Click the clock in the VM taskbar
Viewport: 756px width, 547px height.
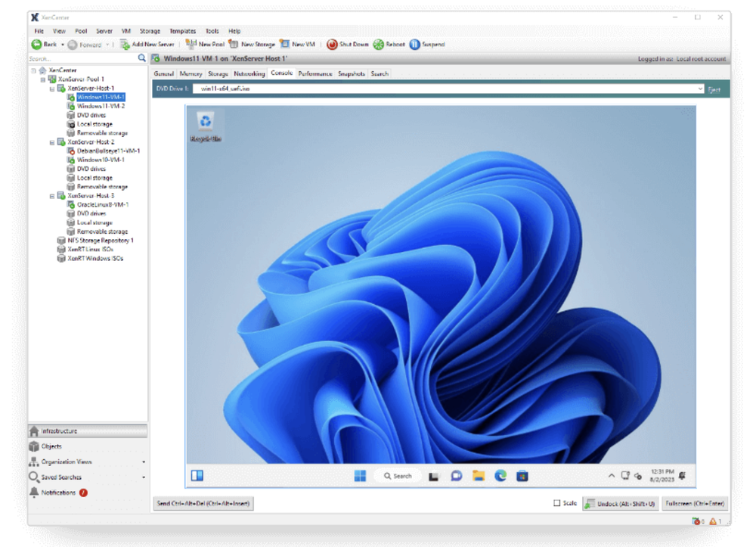(662, 476)
